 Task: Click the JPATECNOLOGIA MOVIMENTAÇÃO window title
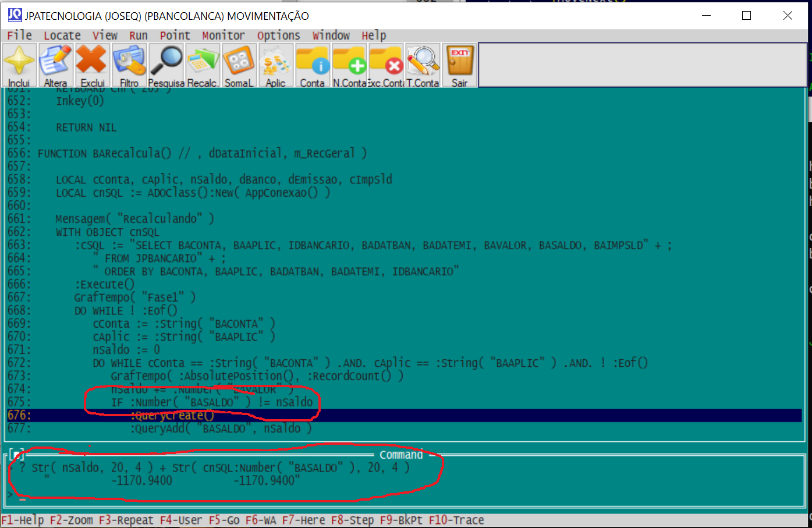click(x=167, y=16)
